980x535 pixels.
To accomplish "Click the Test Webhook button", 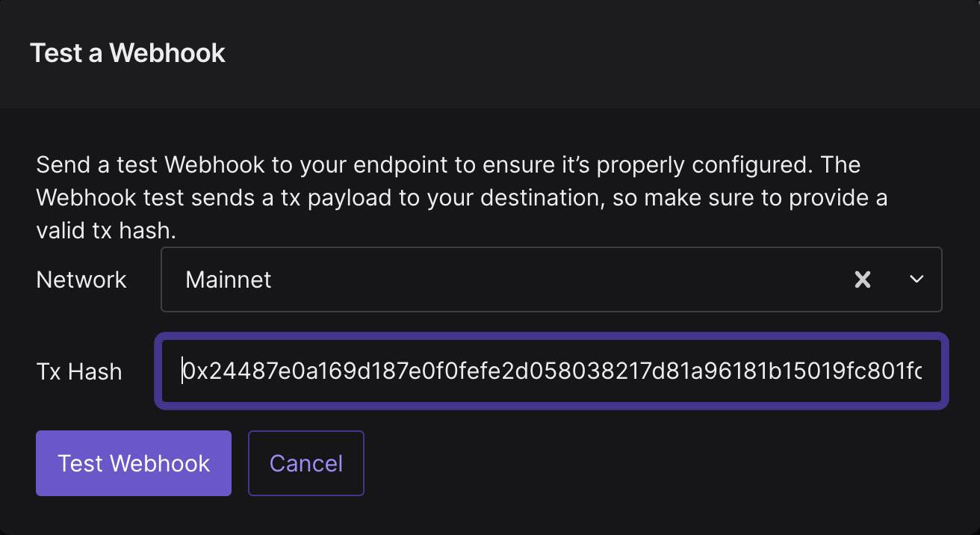I will 134,463.
